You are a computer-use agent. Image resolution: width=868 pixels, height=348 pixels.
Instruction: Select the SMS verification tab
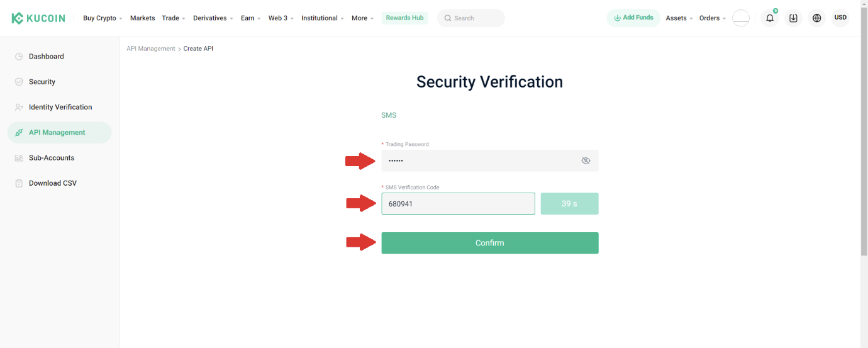point(389,115)
